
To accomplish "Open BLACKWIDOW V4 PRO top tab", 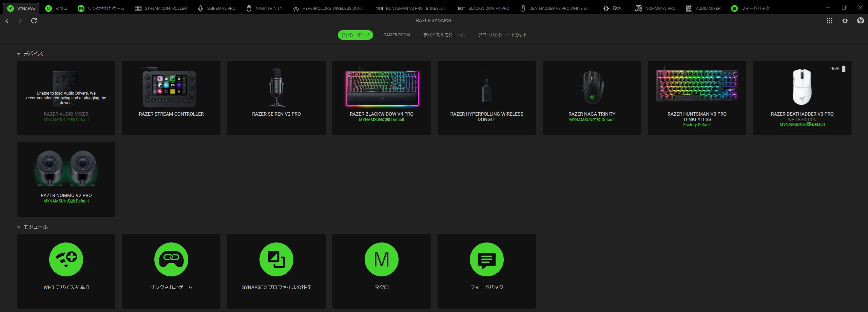I will pos(484,8).
